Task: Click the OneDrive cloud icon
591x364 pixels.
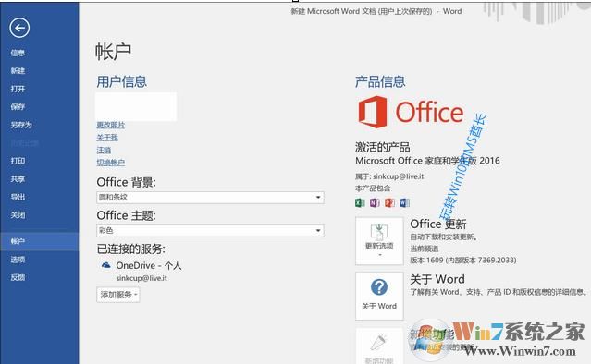Action: [x=106, y=265]
